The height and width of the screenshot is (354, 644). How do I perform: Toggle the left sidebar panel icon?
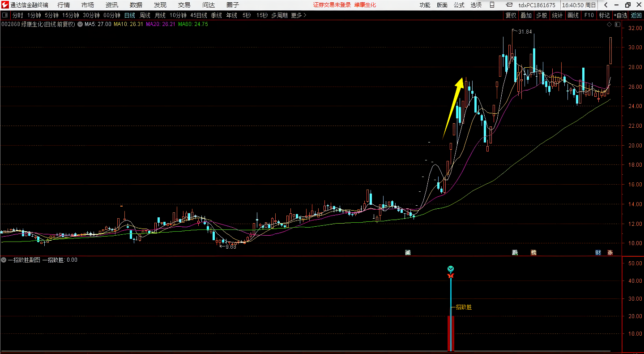[x=5, y=15]
